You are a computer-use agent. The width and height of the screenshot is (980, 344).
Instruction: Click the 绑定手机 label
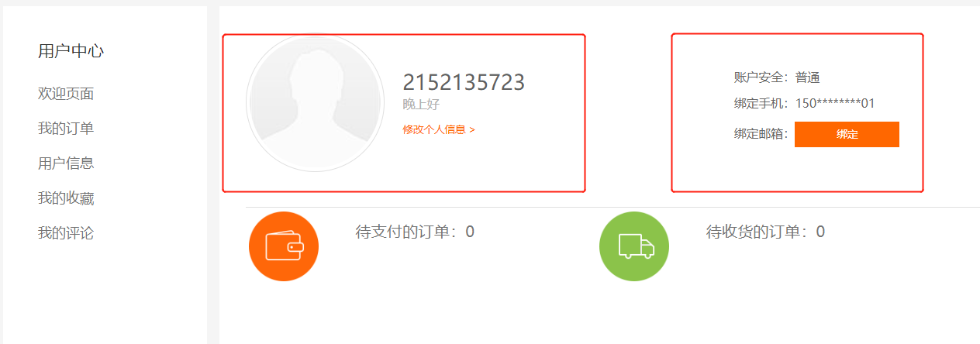(x=761, y=103)
